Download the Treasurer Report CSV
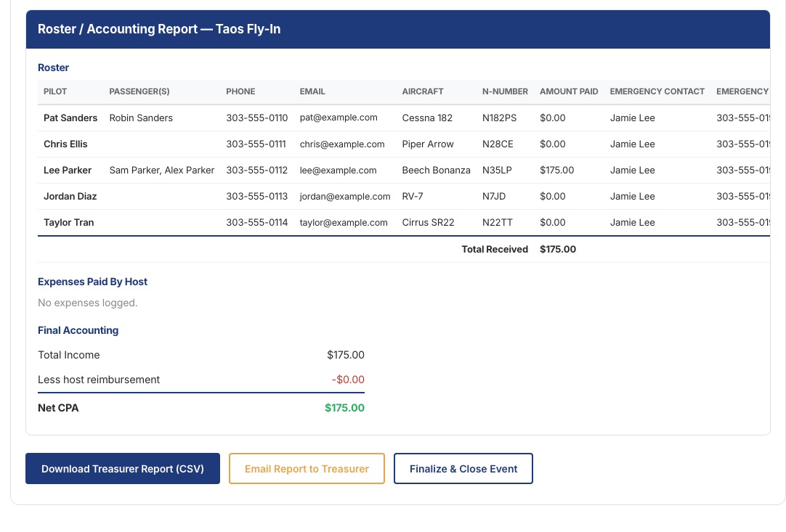 coord(122,468)
